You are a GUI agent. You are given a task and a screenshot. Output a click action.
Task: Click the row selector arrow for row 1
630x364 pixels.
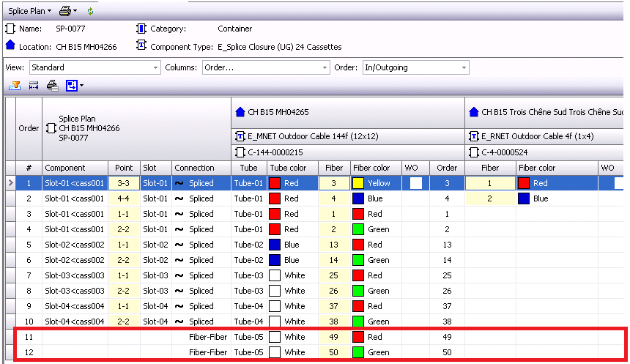point(10,183)
